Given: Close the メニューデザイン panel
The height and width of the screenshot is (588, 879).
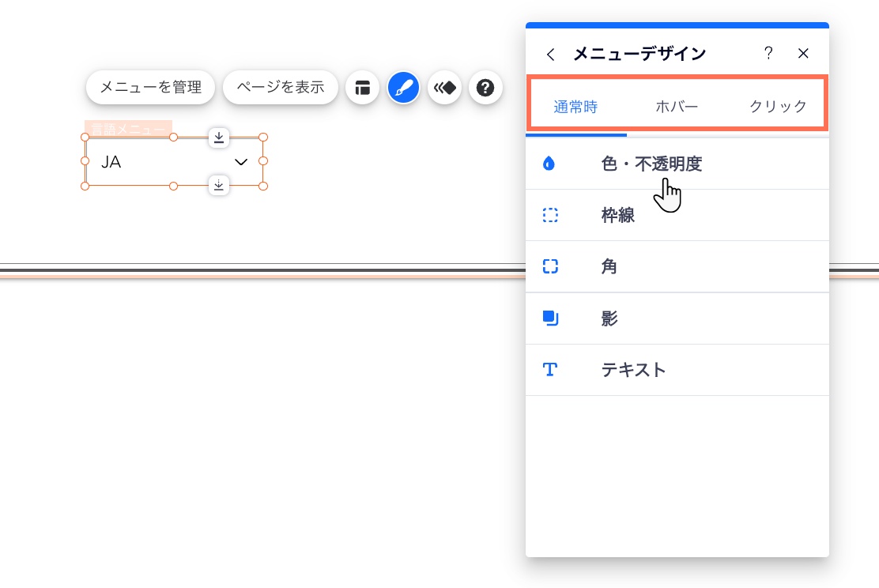Looking at the screenshot, I should [x=803, y=54].
